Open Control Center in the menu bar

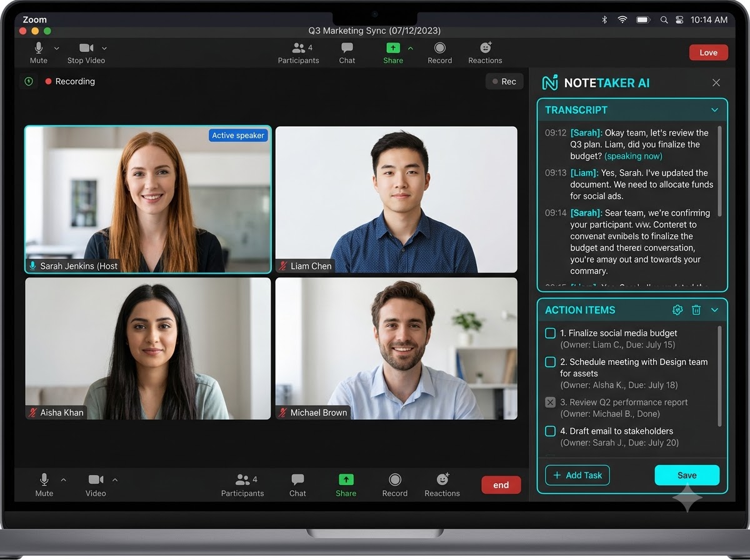(x=679, y=20)
